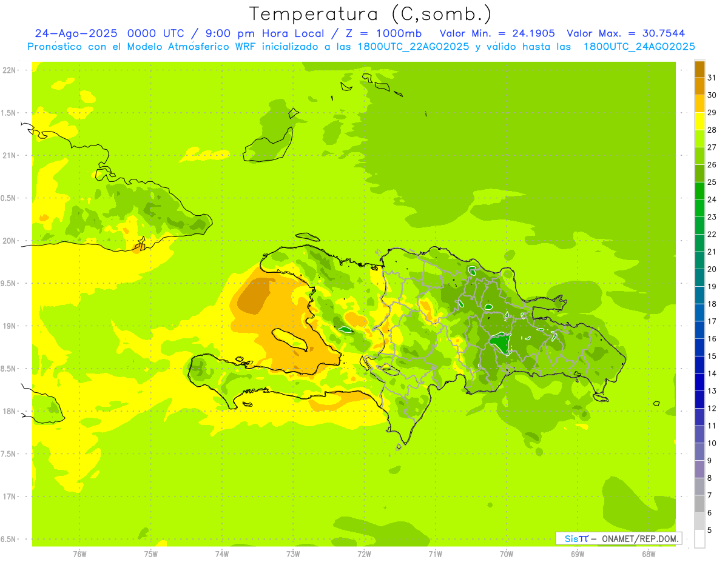Click the colorbar value '12'
The width and height of the screenshot is (728, 562).
pos(712,409)
